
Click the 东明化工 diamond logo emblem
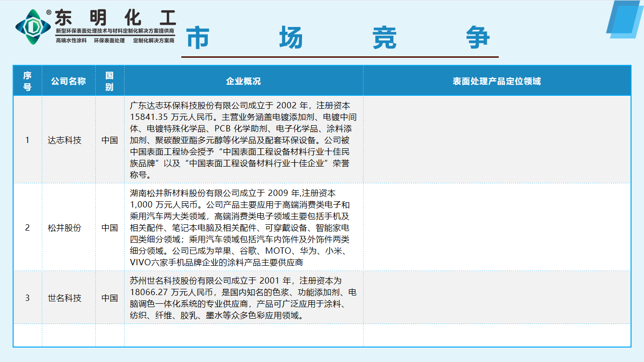pos(33,27)
